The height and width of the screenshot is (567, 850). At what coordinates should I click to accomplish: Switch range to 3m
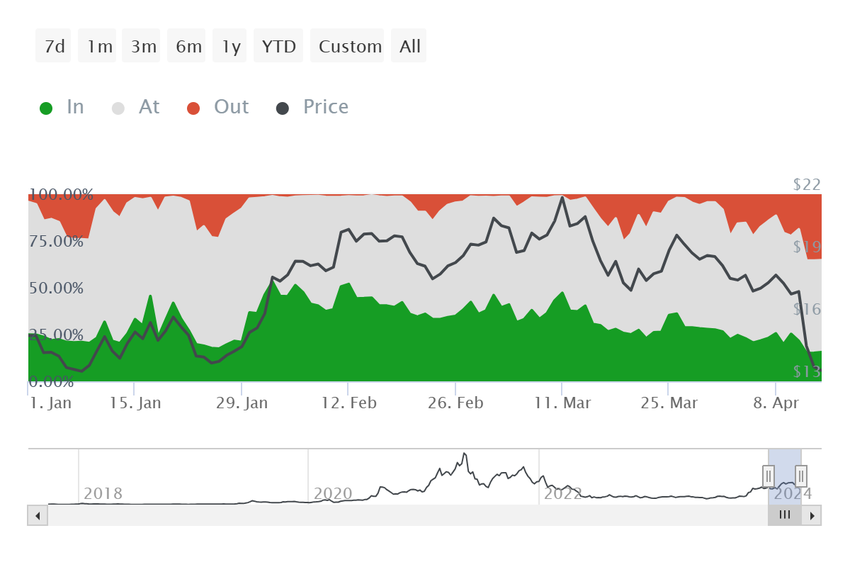click(141, 46)
